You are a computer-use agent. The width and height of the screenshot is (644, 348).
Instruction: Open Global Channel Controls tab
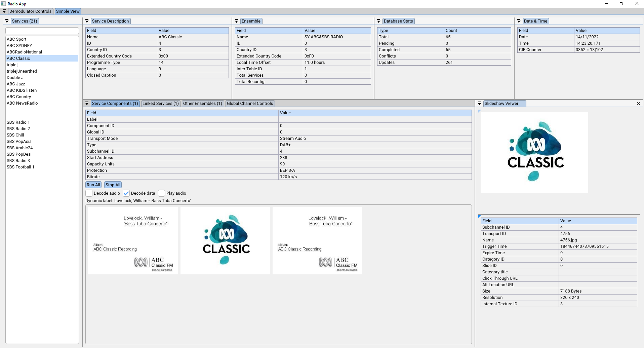tap(250, 104)
